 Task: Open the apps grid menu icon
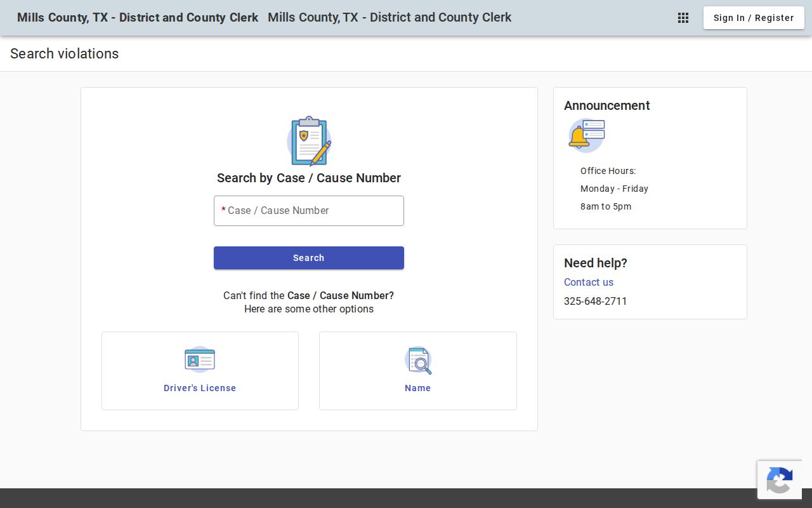[683, 18]
